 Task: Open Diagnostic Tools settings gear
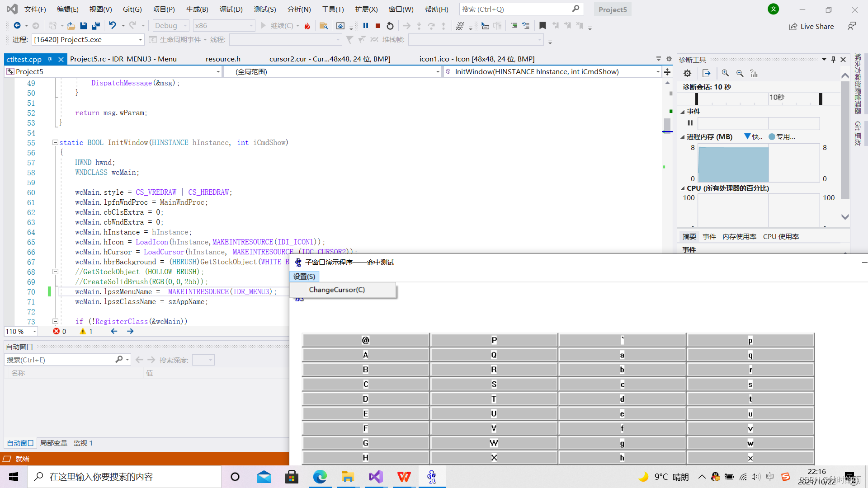(687, 73)
